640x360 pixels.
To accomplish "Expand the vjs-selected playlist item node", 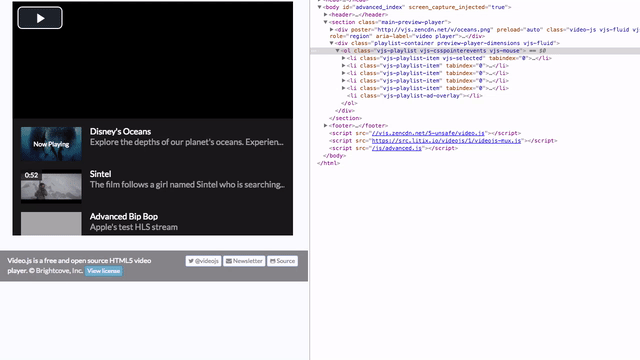I will (x=343, y=58).
